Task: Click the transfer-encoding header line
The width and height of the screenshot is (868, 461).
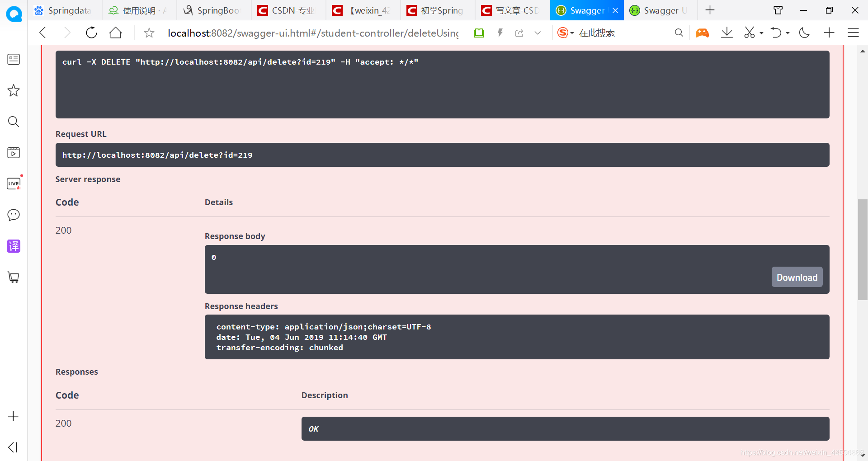Action: [279, 348]
